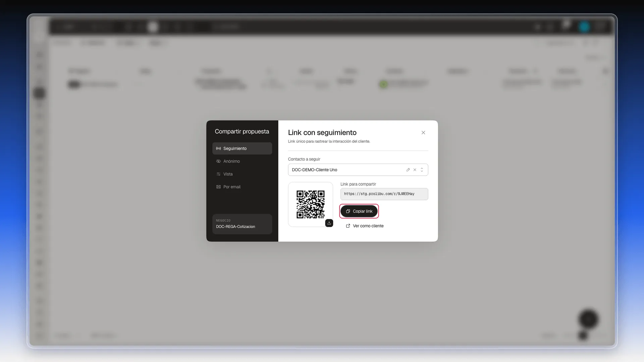Open Ver como cliente link
This screenshot has width=644, height=362.
(x=365, y=226)
